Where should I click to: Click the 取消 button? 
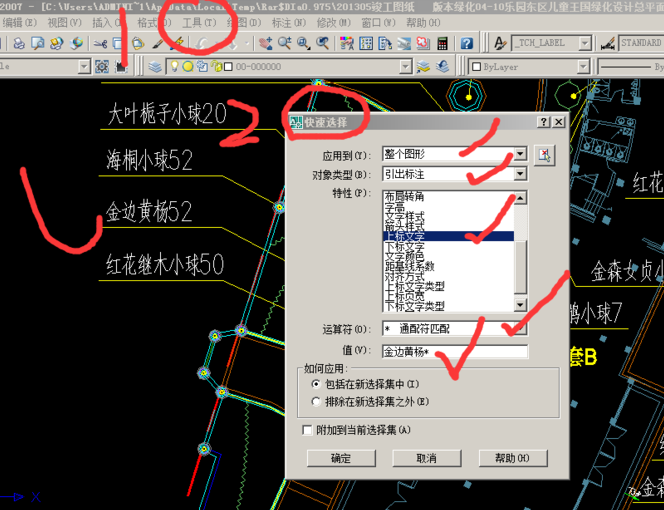pyautogui.click(x=426, y=458)
